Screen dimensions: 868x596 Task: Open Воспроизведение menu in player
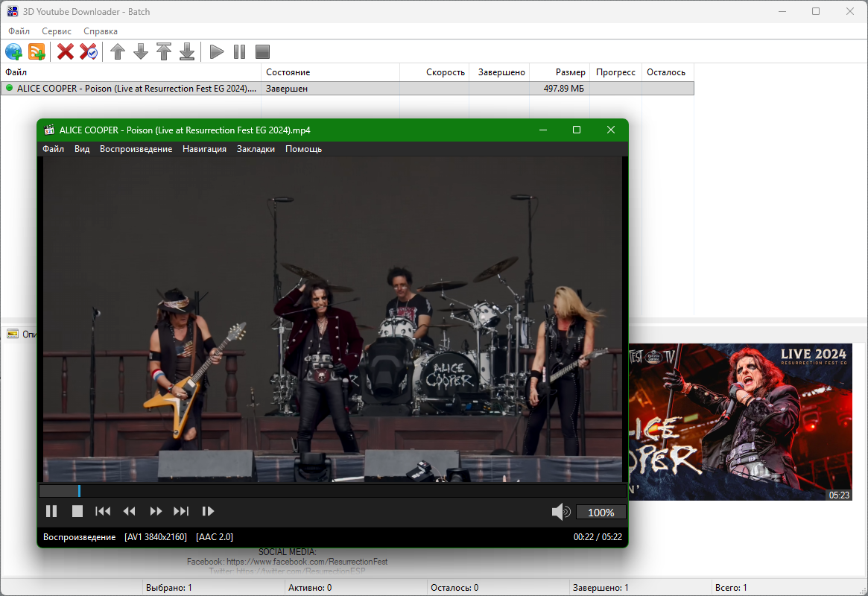(x=136, y=149)
